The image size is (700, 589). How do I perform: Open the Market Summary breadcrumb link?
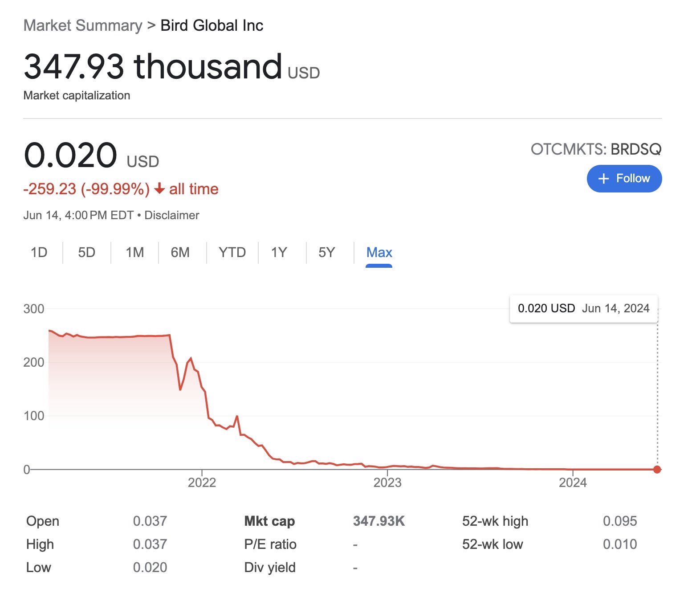pyautogui.click(x=83, y=25)
